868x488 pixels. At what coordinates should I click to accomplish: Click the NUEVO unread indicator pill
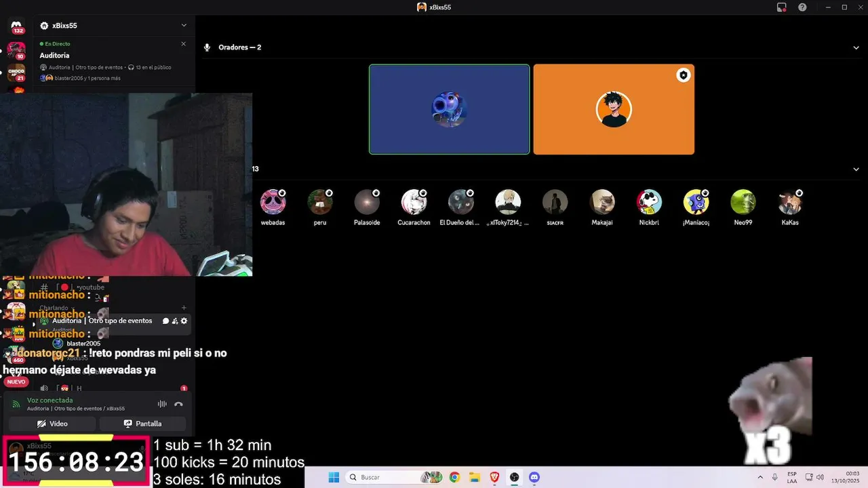tap(16, 382)
